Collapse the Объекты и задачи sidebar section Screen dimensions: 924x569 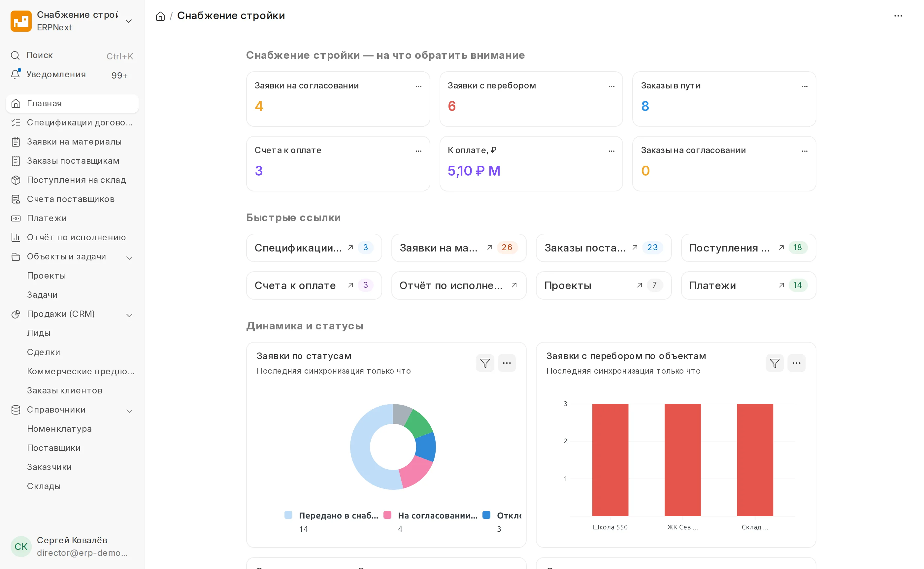[130, 260]
